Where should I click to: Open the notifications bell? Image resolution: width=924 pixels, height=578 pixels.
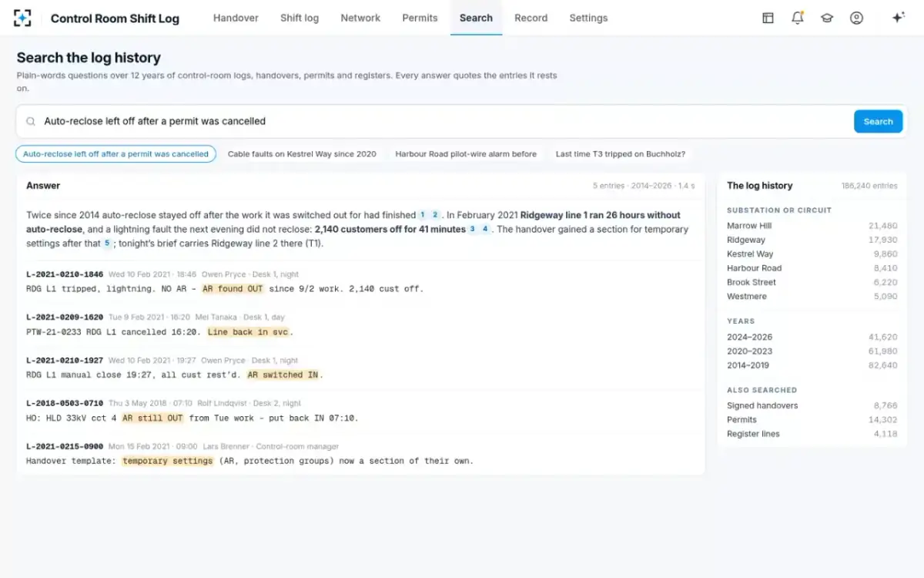click(798, 18)
